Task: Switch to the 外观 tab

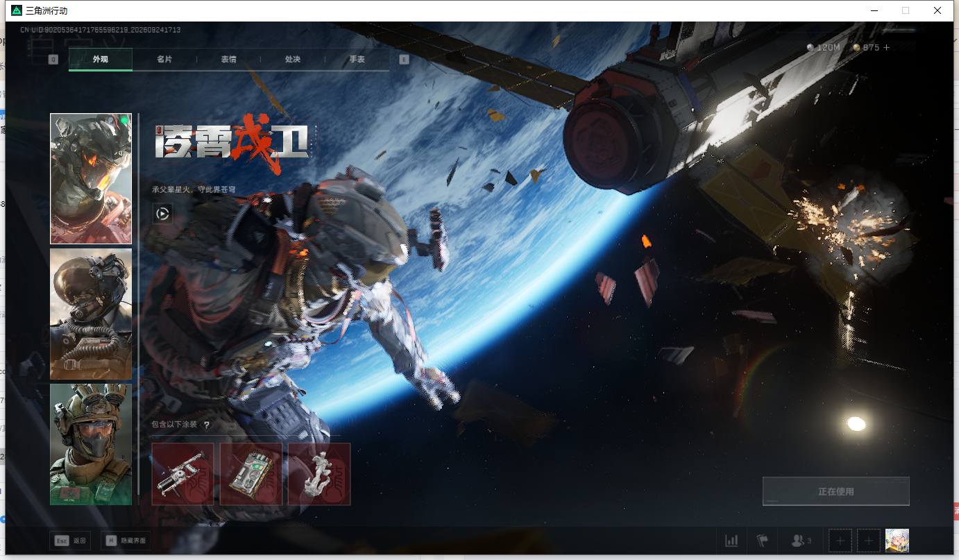Action: coord(101,60)
